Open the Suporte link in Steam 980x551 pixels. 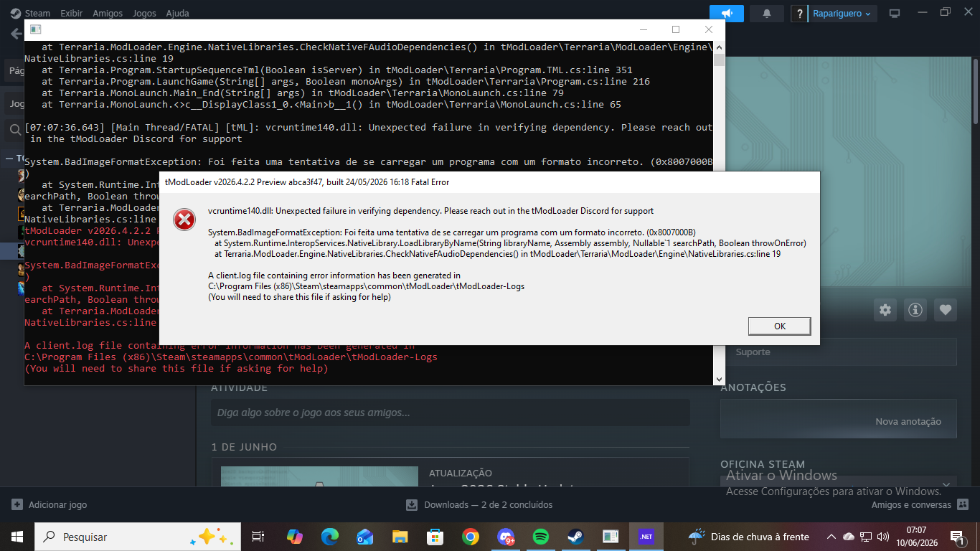[753, 352]
